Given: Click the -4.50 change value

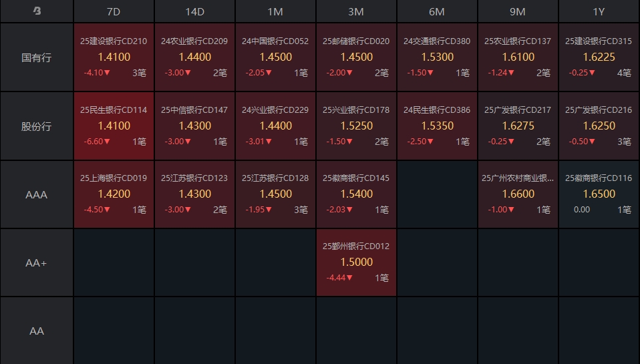Looking at the screenshot, I should tap(97, 210).
